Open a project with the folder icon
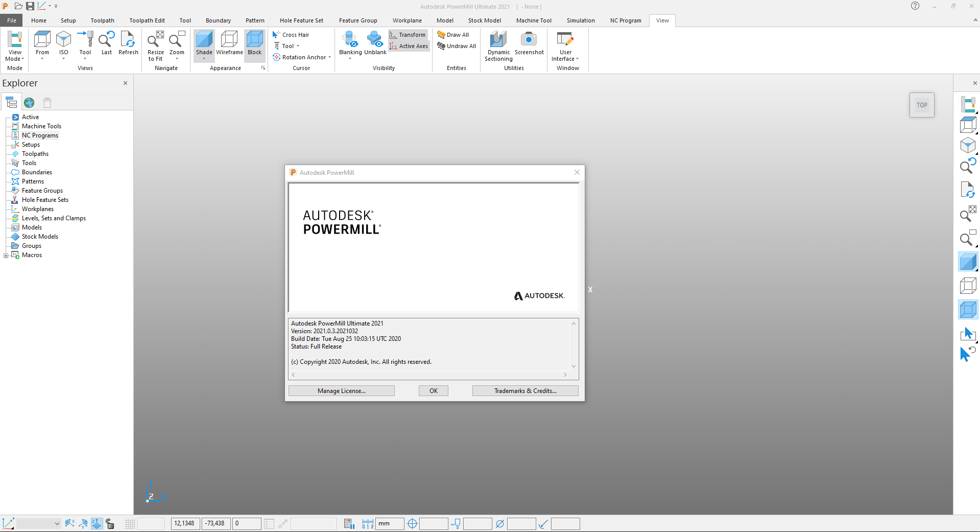 pyautogui.click(x=18, y=6)
